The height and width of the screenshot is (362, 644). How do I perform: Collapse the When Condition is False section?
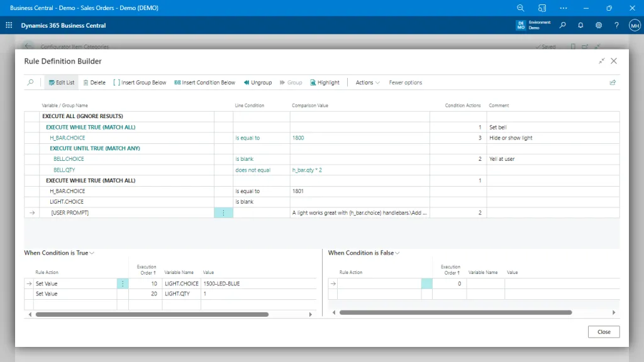397,253
